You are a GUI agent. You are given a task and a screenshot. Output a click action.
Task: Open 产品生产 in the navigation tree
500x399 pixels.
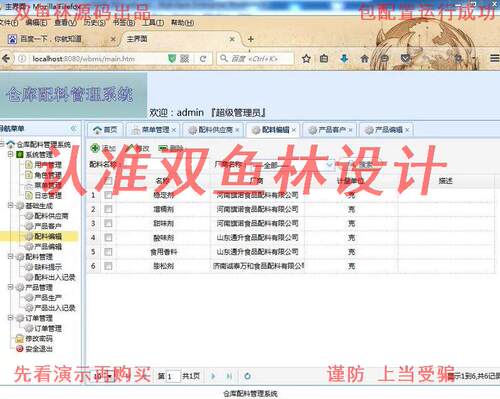48,298
